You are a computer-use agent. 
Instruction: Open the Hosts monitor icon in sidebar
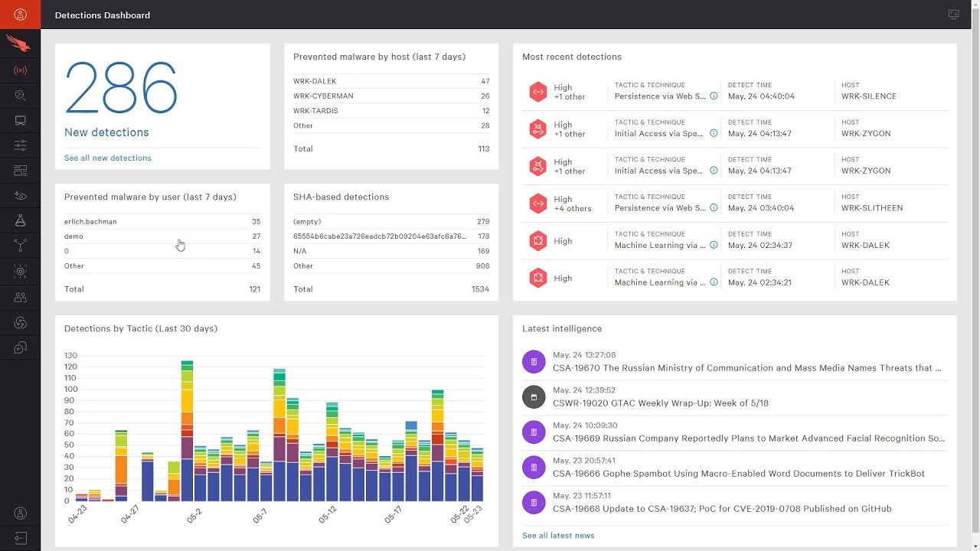coord(20,121)
